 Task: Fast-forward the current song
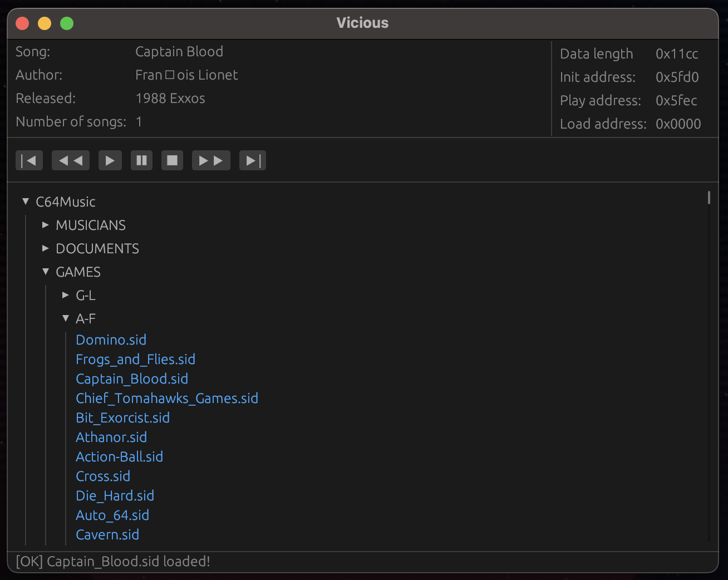point(211,160)
